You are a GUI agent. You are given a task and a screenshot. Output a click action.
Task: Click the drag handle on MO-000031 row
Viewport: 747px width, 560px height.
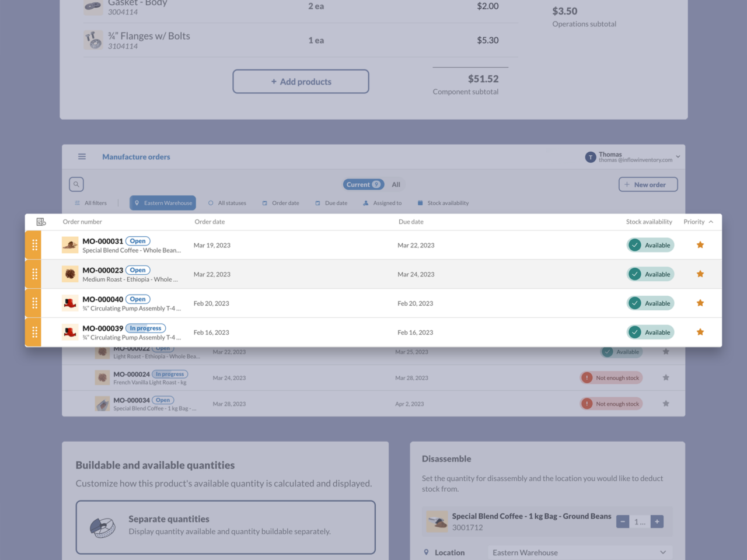pos(33,244)
